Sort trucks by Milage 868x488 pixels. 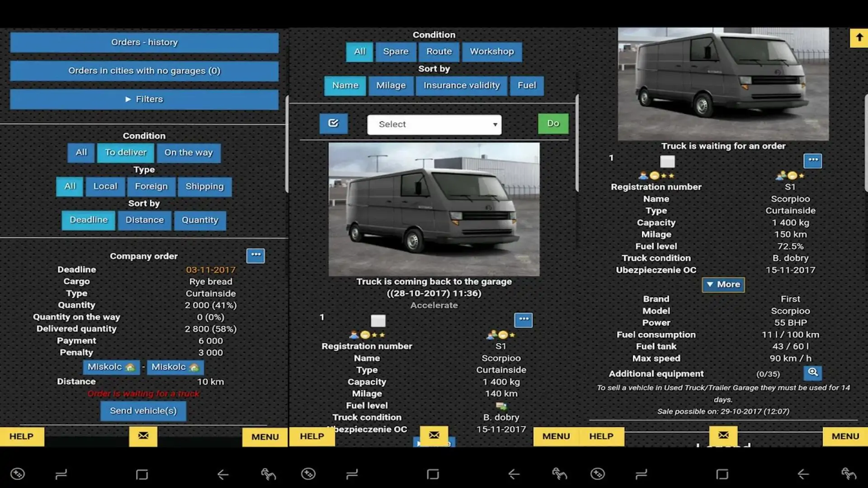coord(391,86)
